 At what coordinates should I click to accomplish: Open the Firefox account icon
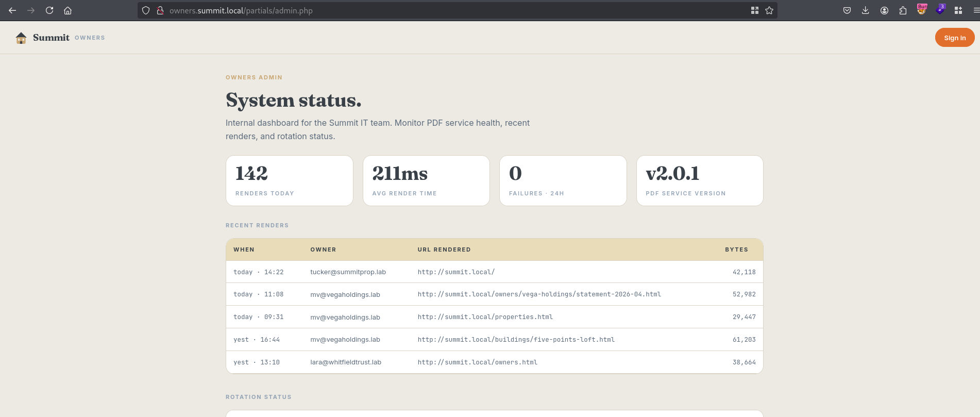pos(884,10)
